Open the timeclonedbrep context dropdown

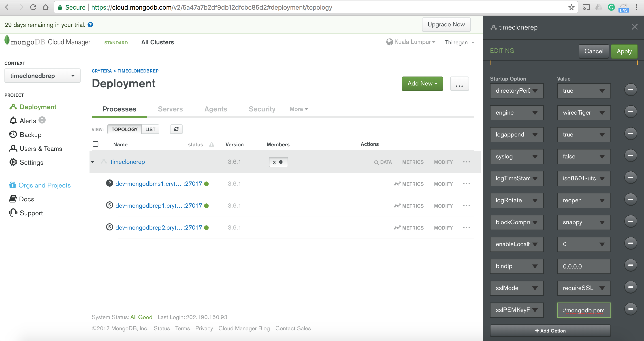point(42,75)
